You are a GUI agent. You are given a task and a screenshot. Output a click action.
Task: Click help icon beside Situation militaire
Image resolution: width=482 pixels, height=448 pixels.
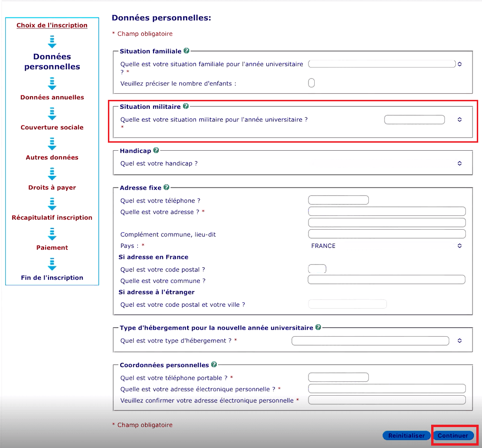click(x=185, y=107)
